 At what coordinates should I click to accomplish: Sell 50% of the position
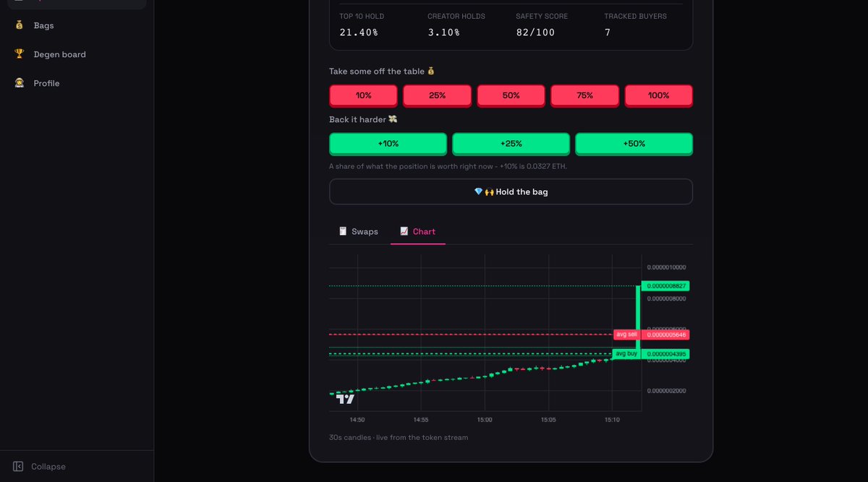coord(511,95)
